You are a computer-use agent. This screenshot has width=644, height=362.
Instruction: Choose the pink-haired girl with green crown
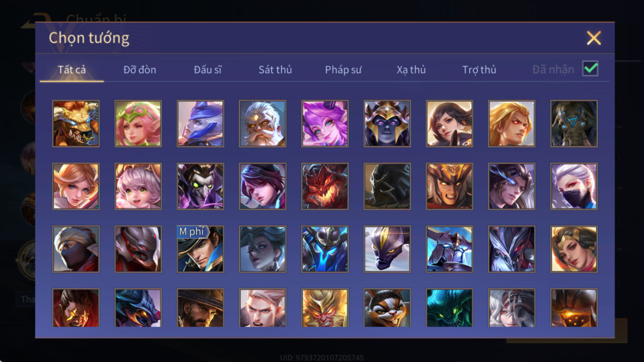coord(138,124)
